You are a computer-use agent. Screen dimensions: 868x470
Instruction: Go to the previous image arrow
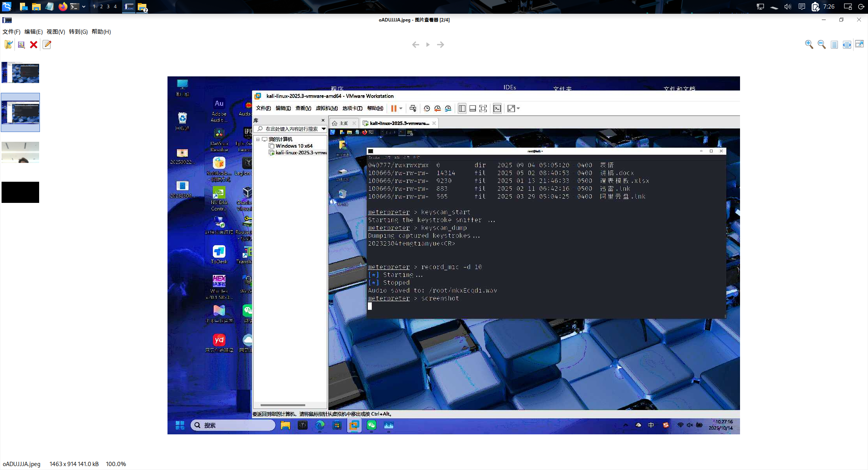point(416,45)
